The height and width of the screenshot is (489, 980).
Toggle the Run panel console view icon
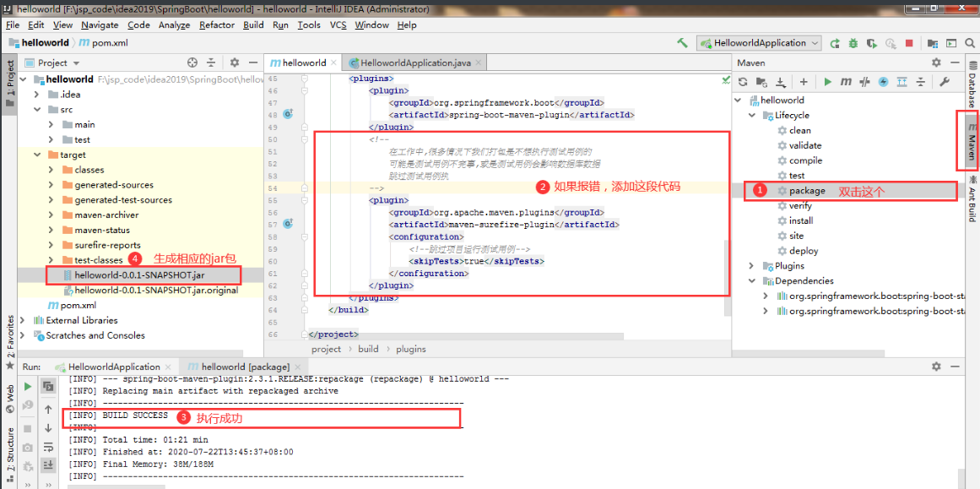coord(48,387)
